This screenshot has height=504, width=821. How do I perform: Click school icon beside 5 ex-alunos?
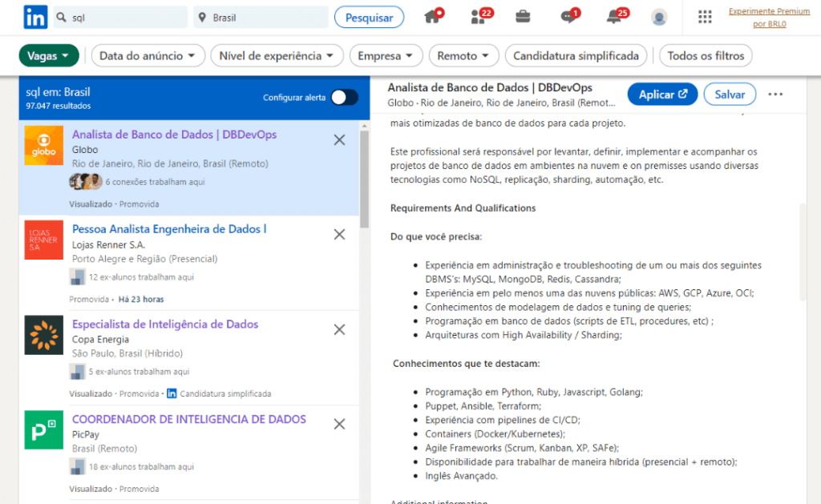click(x=78, y=372)
